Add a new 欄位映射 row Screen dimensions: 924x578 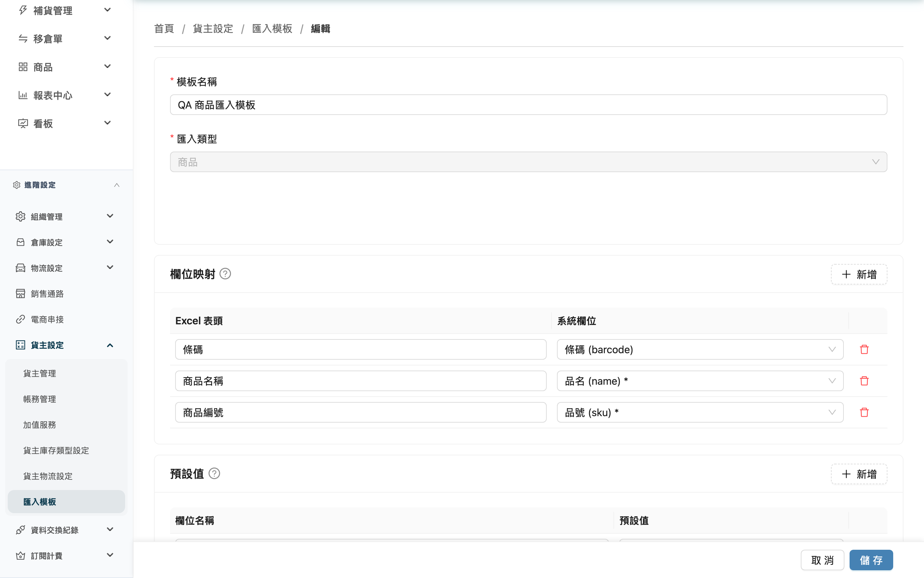(859, 274)
